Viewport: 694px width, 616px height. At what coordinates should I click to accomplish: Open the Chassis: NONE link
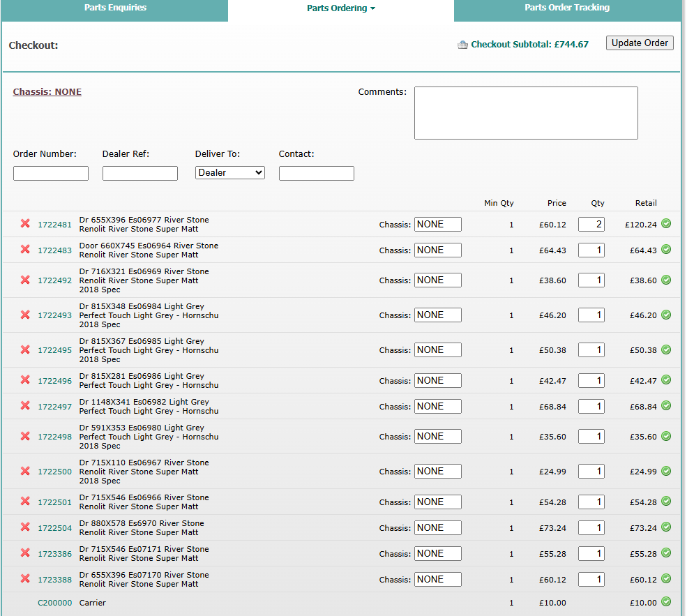(x=47, y=92)
